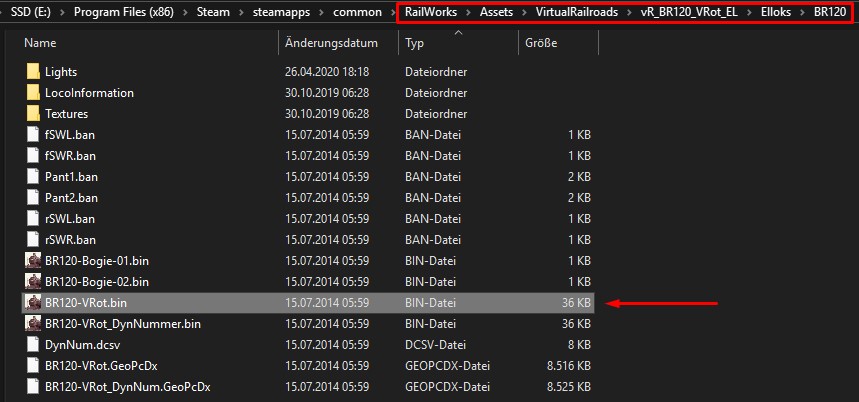Click the Lights folder icon

point(33,72)
